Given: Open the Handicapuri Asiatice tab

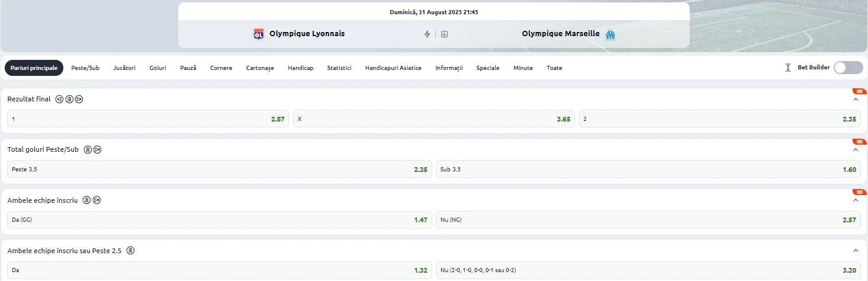Looking at the screenshot, I should 393,68.
